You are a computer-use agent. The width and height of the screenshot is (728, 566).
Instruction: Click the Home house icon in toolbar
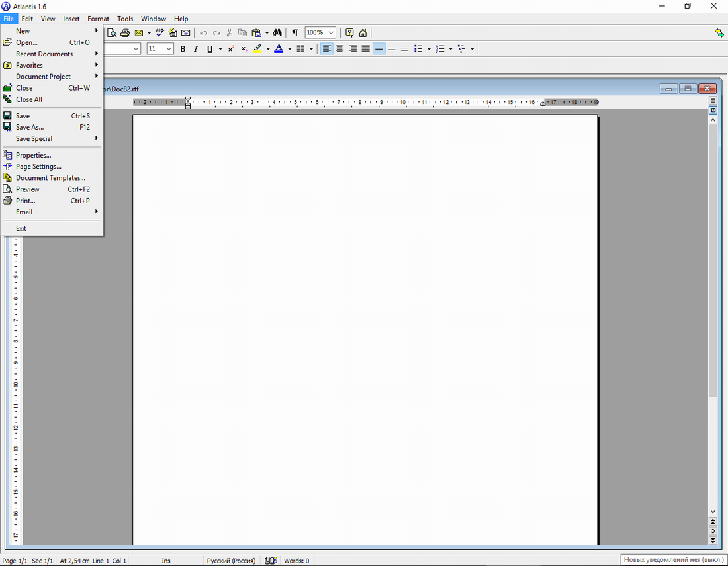pos(363,33)
